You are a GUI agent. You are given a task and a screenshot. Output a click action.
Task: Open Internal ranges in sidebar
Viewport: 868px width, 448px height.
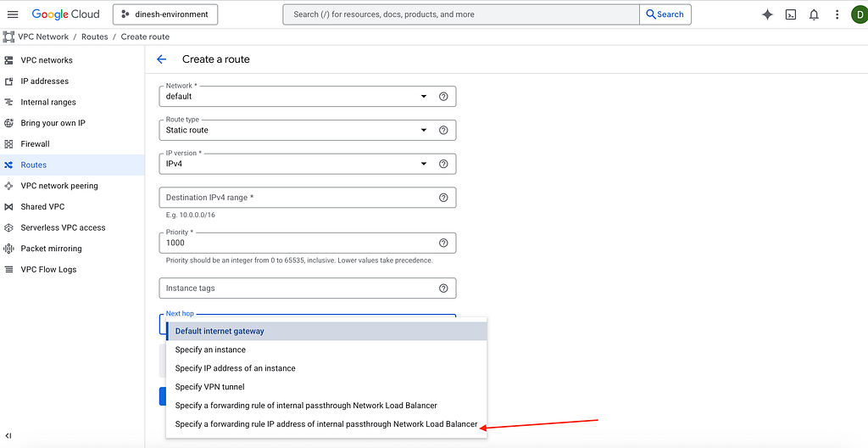coord(48,102)
